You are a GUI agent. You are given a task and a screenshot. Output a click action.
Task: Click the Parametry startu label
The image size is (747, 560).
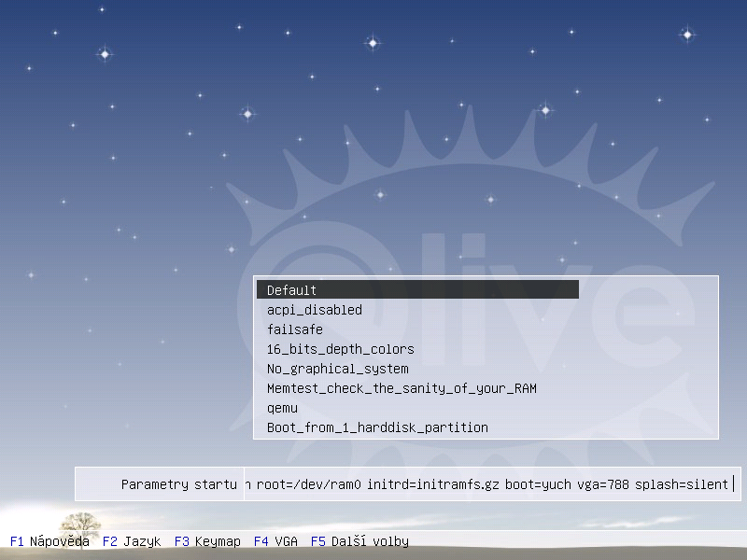click(x=178, y=484)
